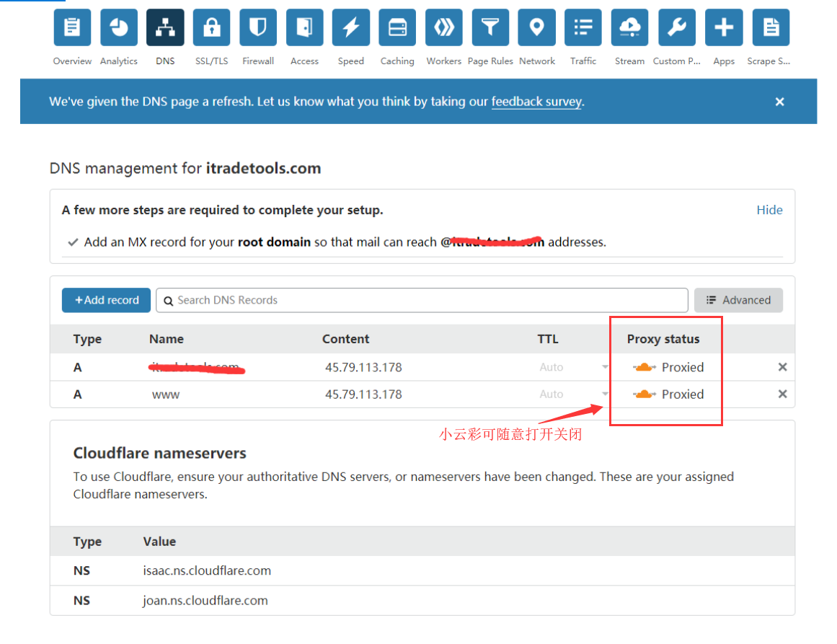Open the Workers icon
The image size is (837, 644).
443,27
